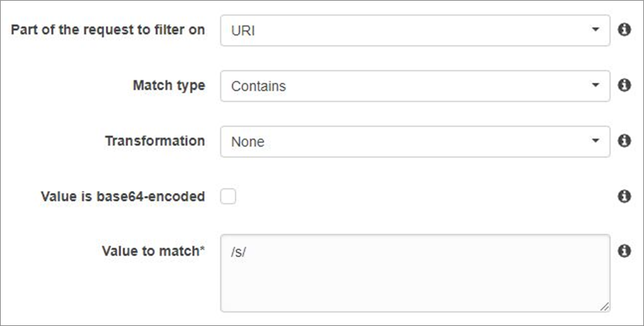The width and height of the screenshot is (644, 326).
Task: Click info icon for base64-encoded option
Action: [x=624, y=196]
